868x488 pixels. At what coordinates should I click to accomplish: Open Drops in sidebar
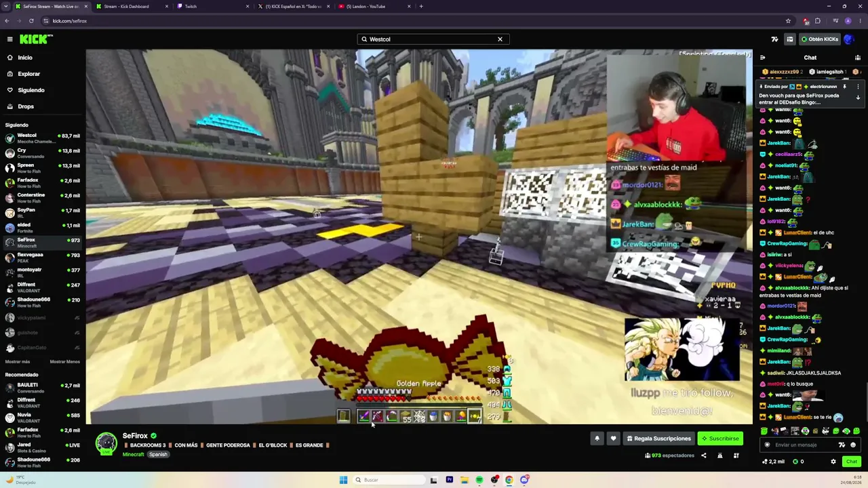click(x=43, y=106)
